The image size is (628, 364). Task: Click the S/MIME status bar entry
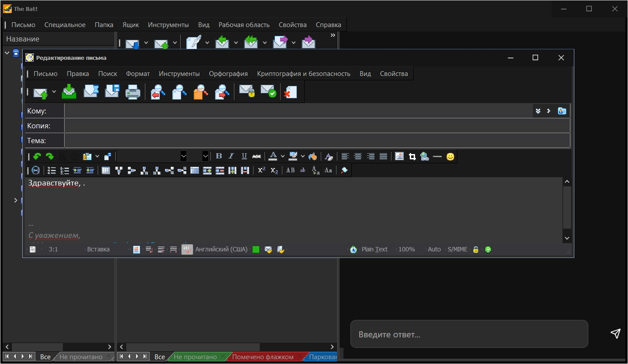[x=457, y=249]
